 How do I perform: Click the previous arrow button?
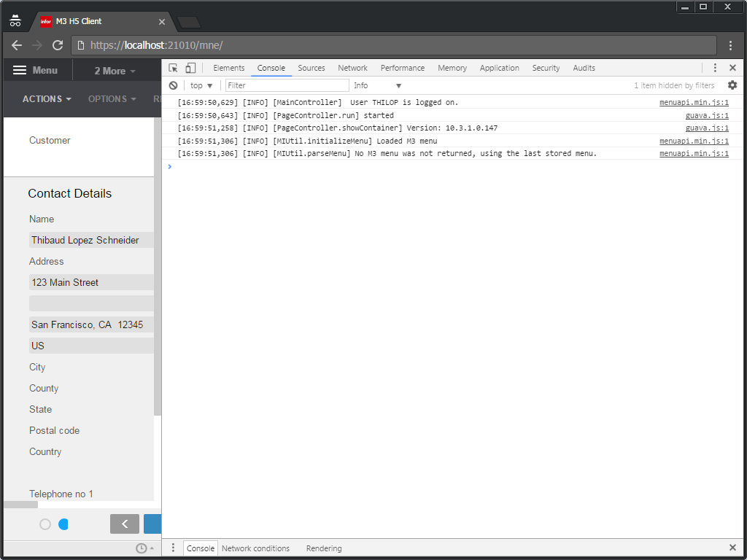click(125, 524)
